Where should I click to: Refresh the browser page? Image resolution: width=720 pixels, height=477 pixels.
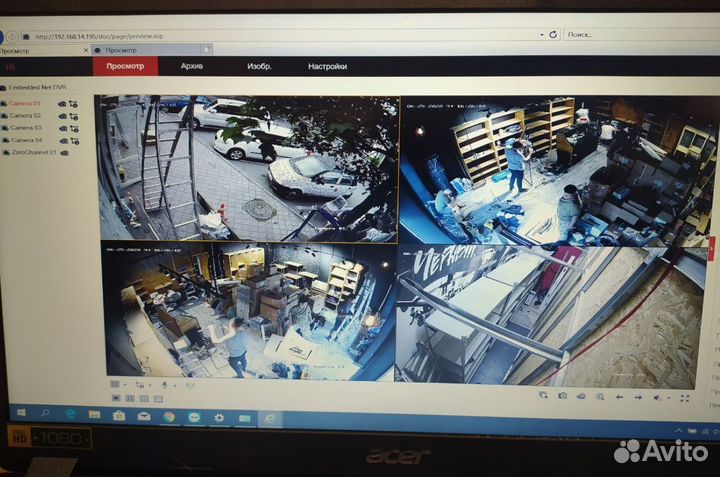[x=553, y=35]
